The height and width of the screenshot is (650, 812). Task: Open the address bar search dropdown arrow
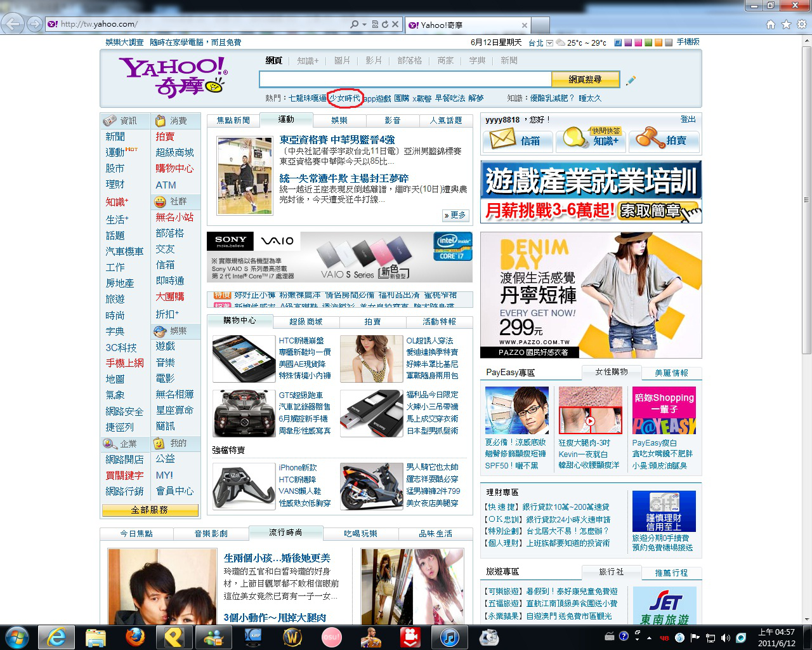click(x=364, y=24)
